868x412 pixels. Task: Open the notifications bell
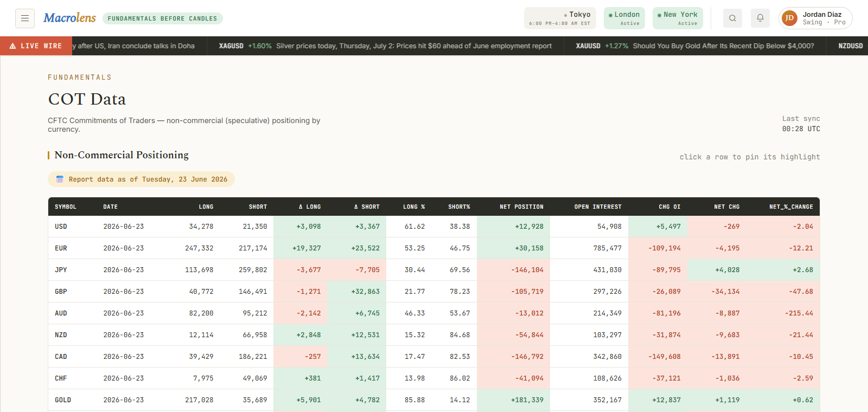point(760,18)
